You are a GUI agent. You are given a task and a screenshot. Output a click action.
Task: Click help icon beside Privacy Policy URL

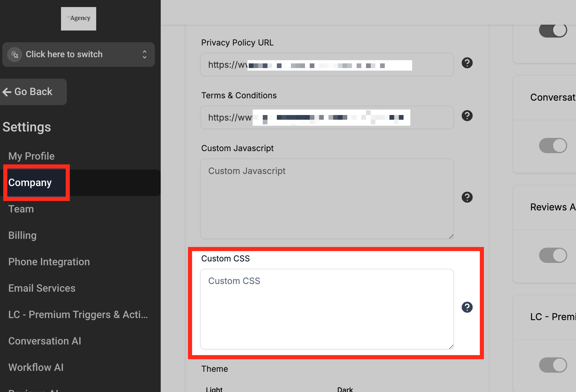point(467,63)
